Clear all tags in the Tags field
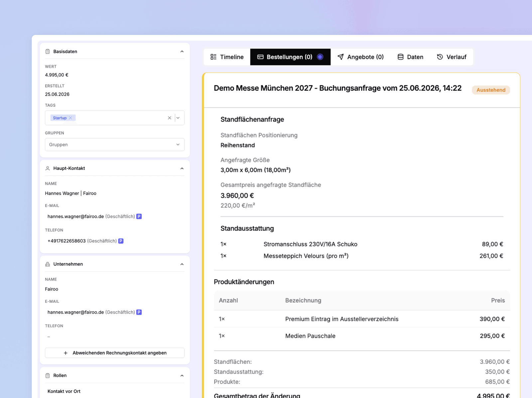The width and height of the screenshot is (532, 398). click(170, 118)
